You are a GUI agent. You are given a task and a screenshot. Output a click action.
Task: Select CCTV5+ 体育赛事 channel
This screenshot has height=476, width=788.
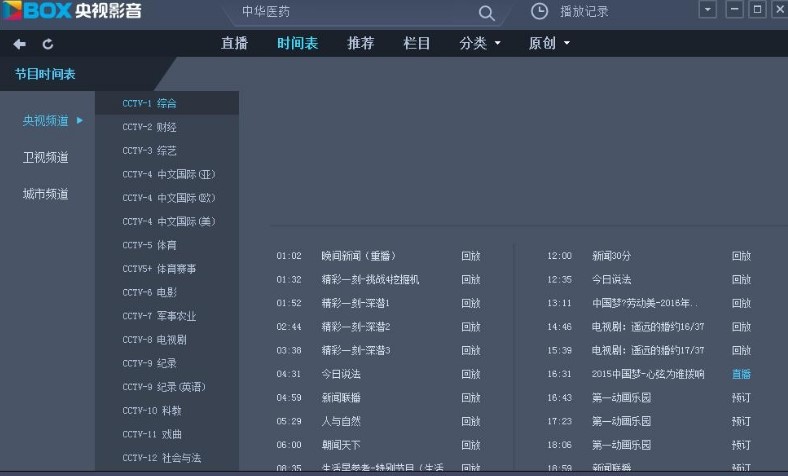(167, 268)
